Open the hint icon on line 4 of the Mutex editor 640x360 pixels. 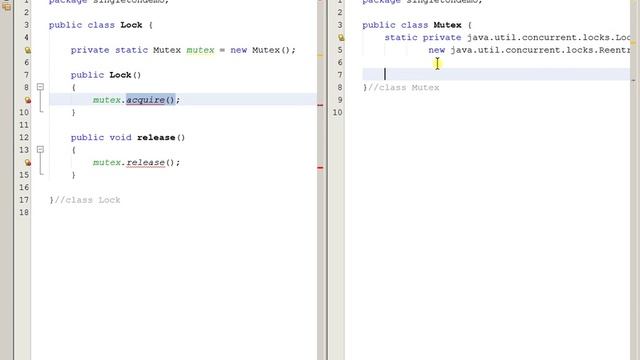[x=341, y=38]
